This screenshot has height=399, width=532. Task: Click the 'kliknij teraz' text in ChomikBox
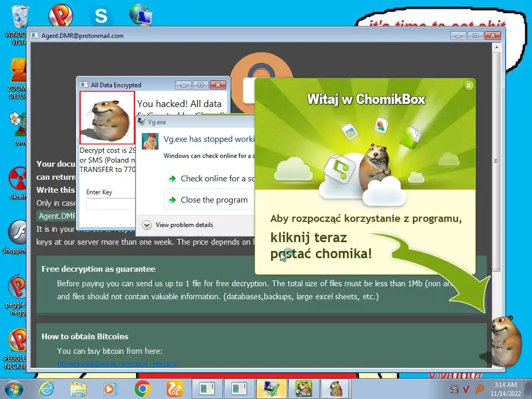(309, 238)
